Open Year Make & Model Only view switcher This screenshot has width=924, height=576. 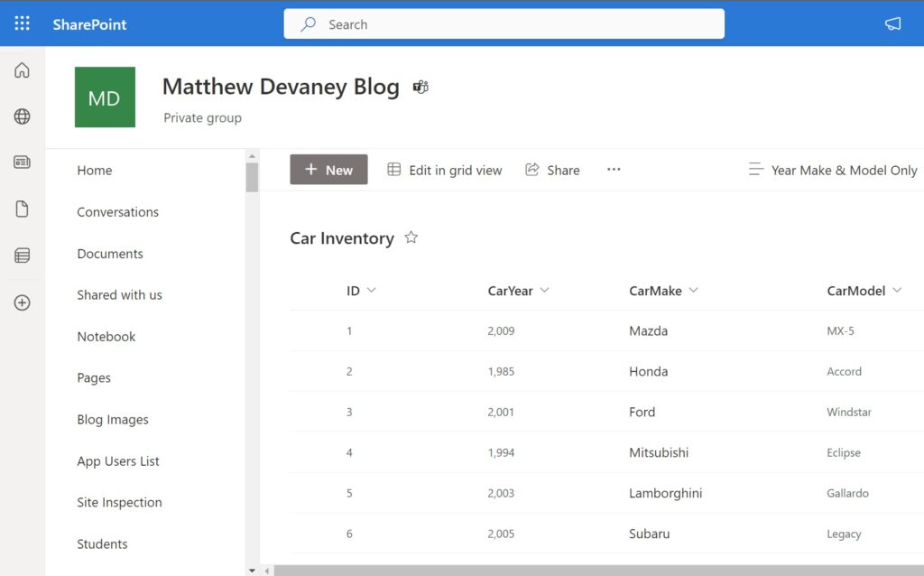coord(833,170)
